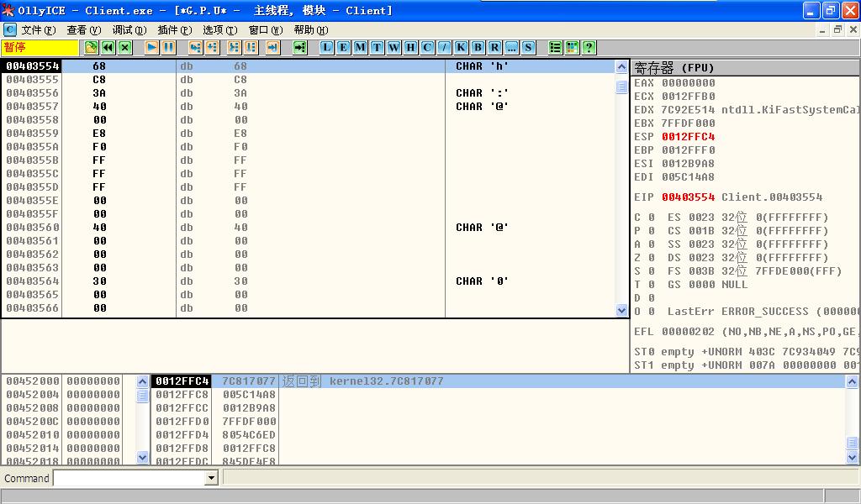Open Help with the question mark icon
Screen dimensions: 861x504
click(589, 47)
